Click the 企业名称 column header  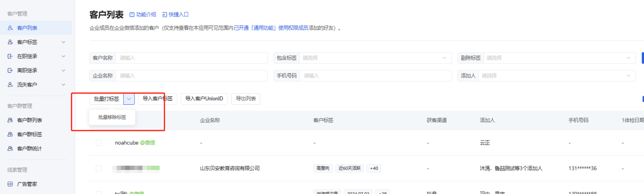click(210, 120)
